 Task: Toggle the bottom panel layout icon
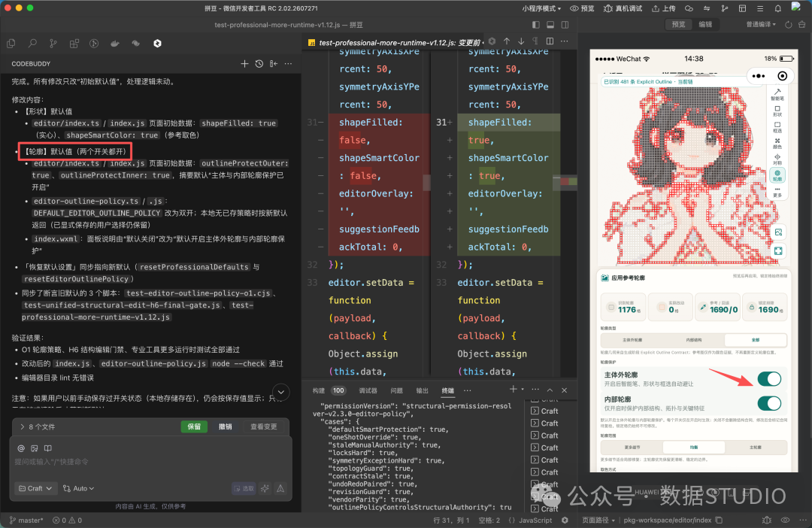[x=550, y=24]
